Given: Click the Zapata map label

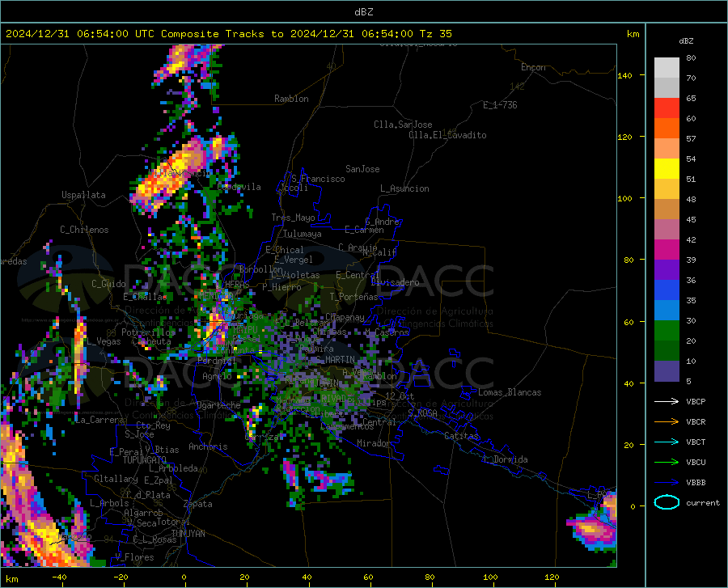Looking at the screenshot, I should [x=198, y=504].
